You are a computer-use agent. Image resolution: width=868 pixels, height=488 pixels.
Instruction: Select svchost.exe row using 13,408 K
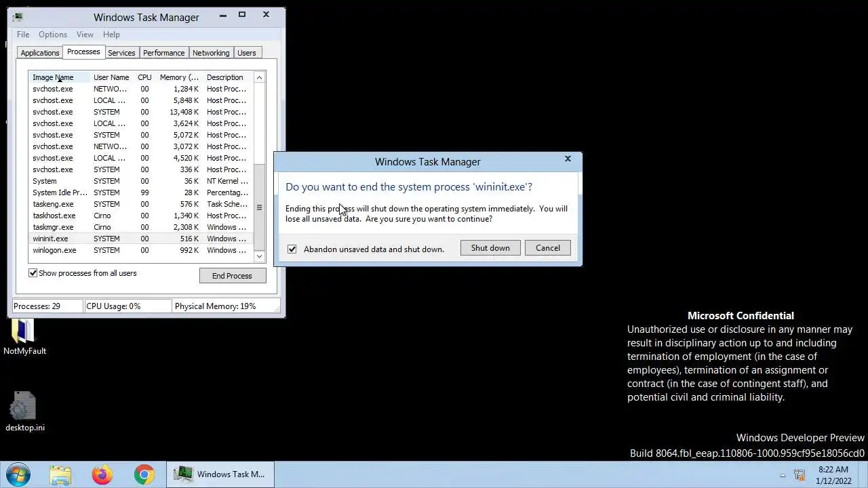pos(141,112)
